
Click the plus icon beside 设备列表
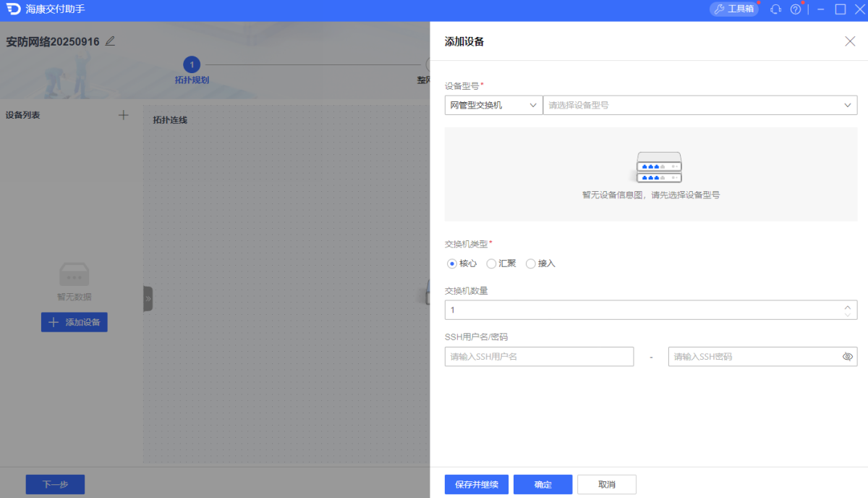pyautogui.click(x=123, y=114)
